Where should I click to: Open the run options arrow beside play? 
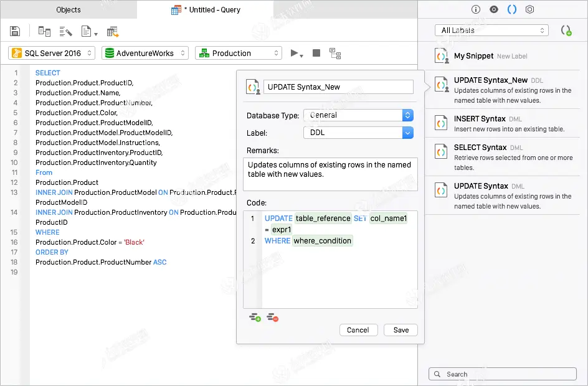pyautogui.click(x=301, y=56)
